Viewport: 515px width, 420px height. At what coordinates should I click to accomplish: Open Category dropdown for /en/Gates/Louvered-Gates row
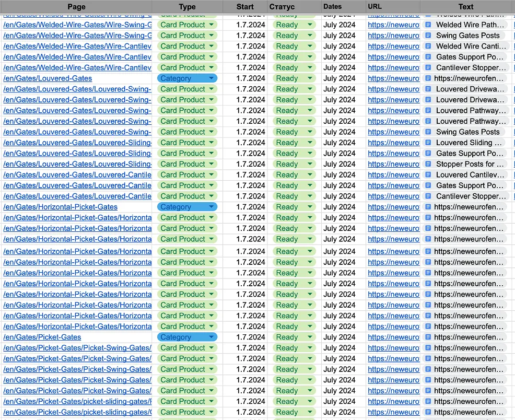211,78
